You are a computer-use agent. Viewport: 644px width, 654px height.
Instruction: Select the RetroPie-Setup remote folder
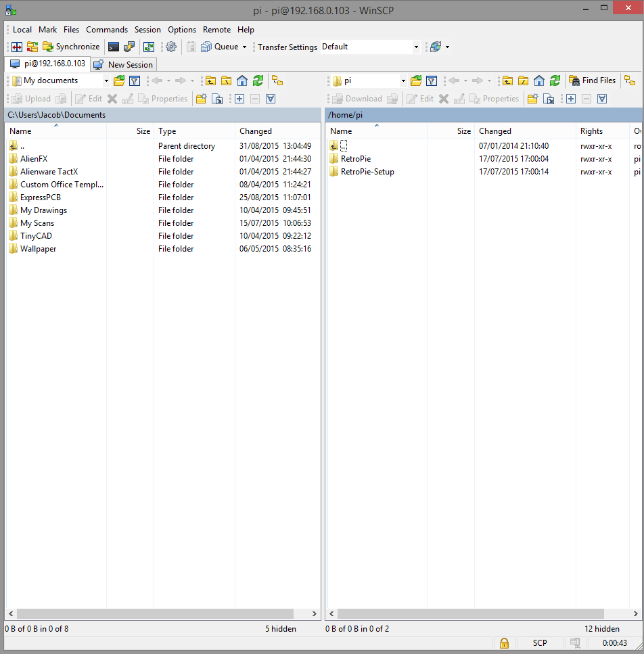(x=367, y=172)
